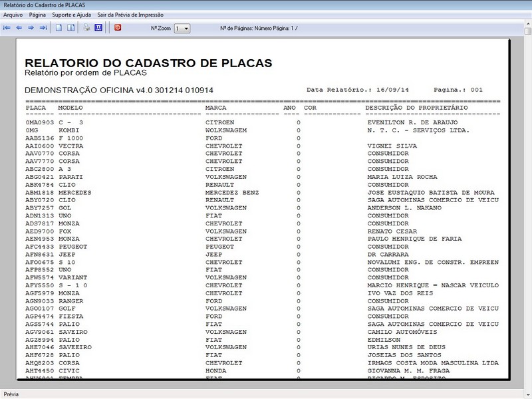Click the MODELO column header
This screenshot has height=399, width=532.
(x=70, y=108)
